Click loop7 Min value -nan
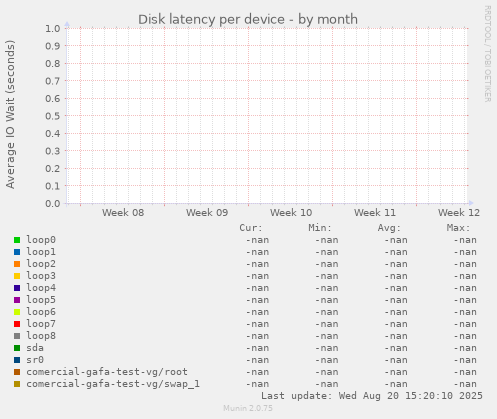Image resolution: width=497 pixels, height=419 pixels. 327,324
